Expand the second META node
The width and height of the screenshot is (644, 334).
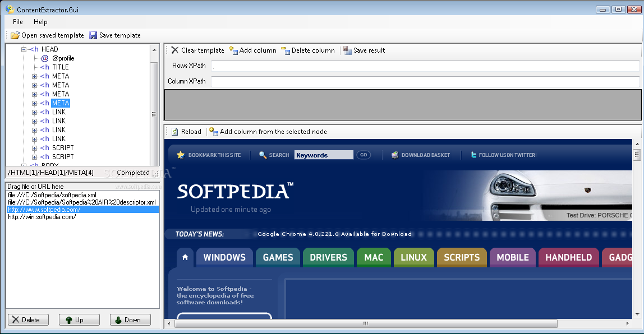click(x=35, y=85)
